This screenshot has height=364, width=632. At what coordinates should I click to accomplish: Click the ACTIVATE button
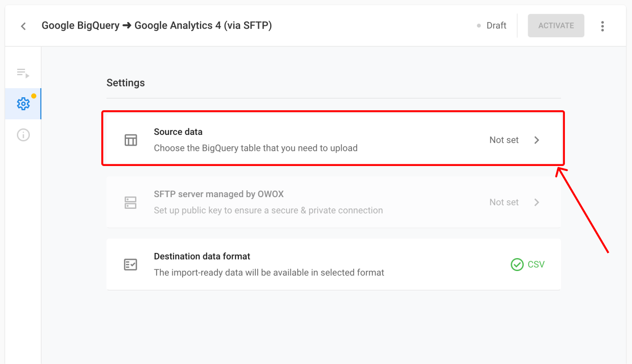pyautogui.click(x=556, y=26)
